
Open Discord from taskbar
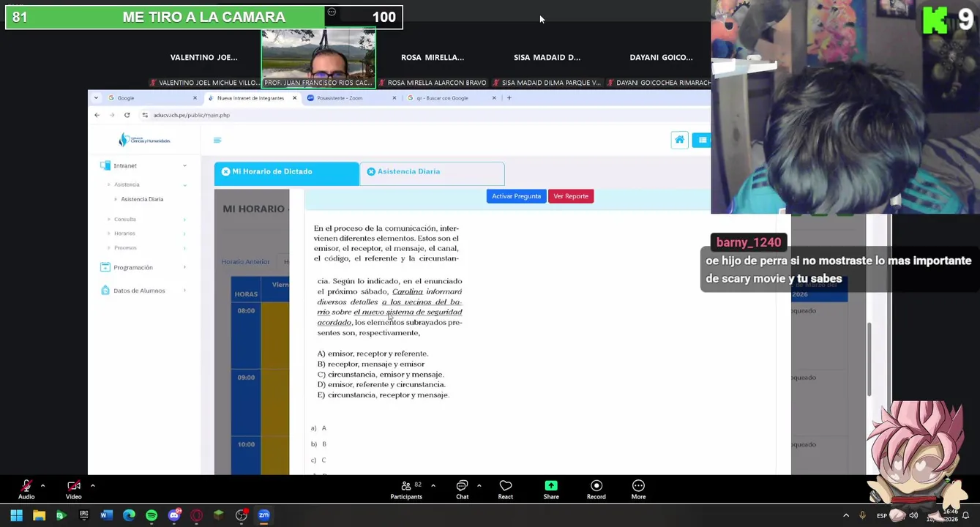pos(174,515)
